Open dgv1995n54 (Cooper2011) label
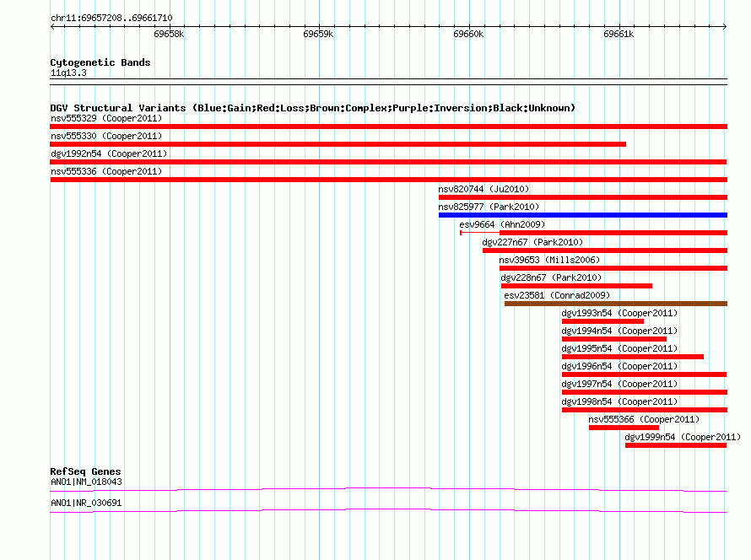The image size is (751, 560). tap(619, 348)
